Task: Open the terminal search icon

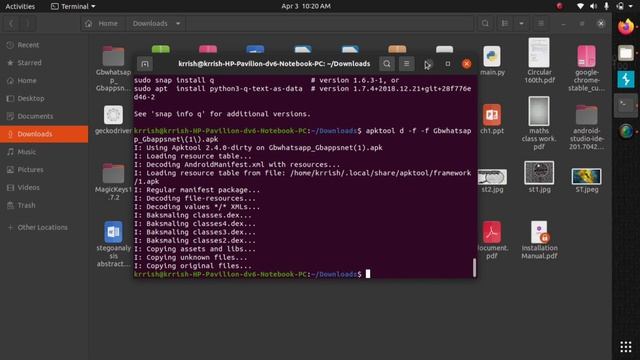Action: (x=387, y=64)
